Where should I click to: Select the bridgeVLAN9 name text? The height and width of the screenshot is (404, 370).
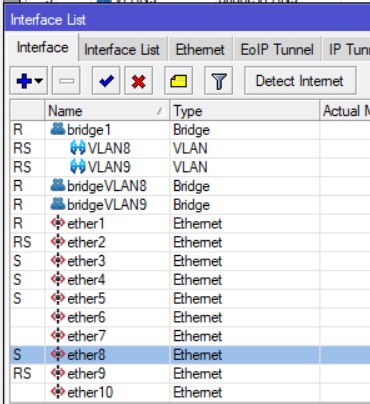point(107,205)
